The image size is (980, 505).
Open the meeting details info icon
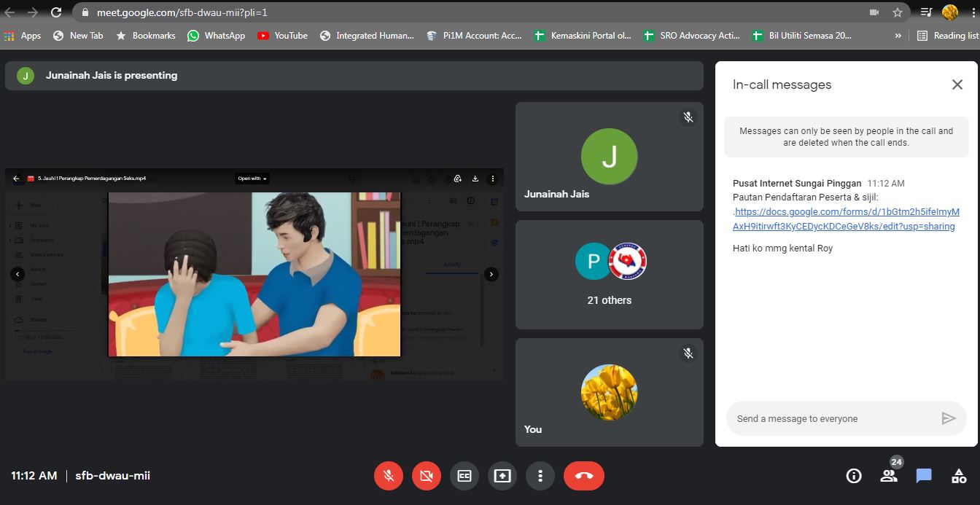click(x=853, y=476)
